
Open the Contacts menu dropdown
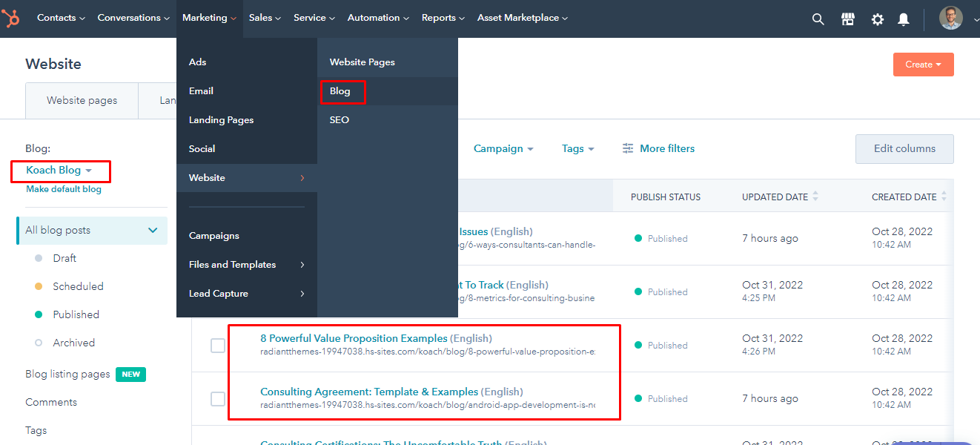[x=61, y=18]
